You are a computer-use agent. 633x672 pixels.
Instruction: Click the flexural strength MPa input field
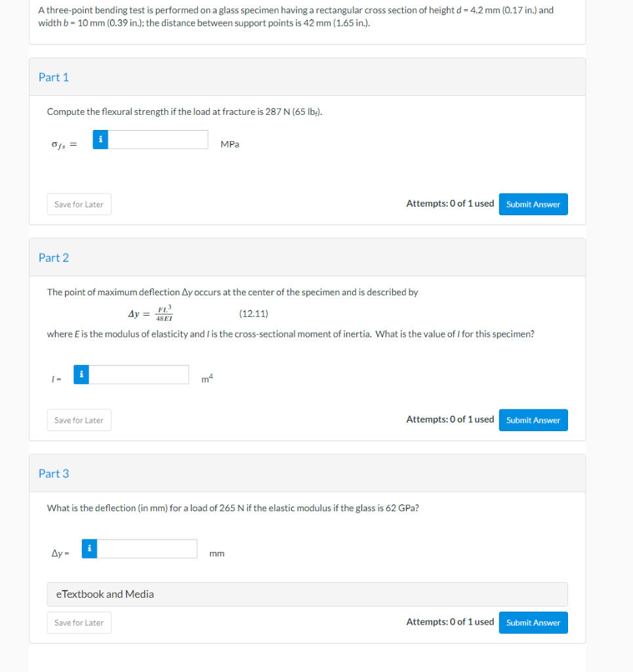coord(158,140)
